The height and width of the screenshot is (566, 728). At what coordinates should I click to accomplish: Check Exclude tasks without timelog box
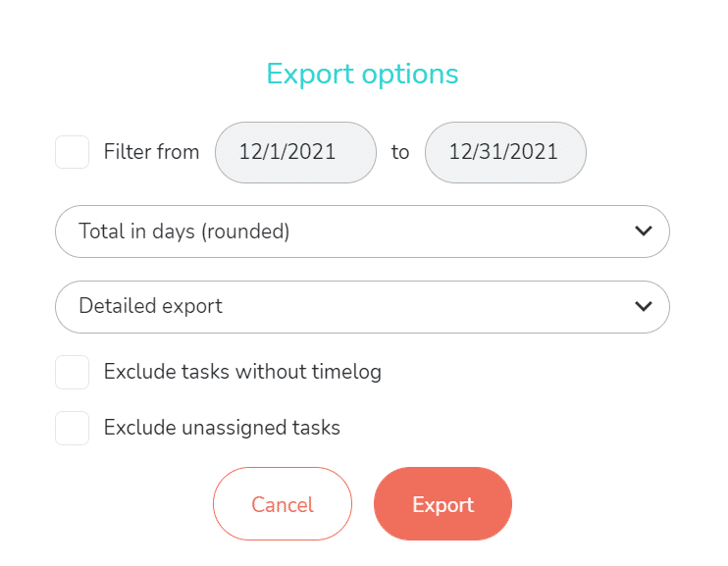coord(72,372)
